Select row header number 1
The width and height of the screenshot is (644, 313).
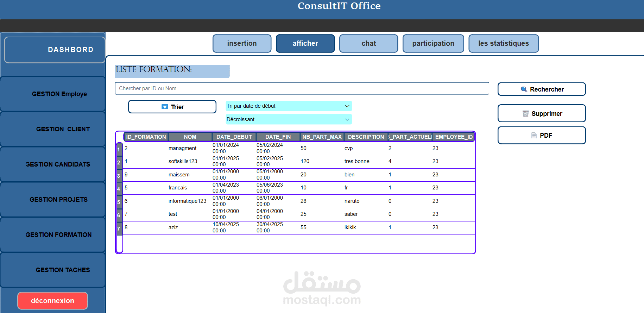coord(119,149)
